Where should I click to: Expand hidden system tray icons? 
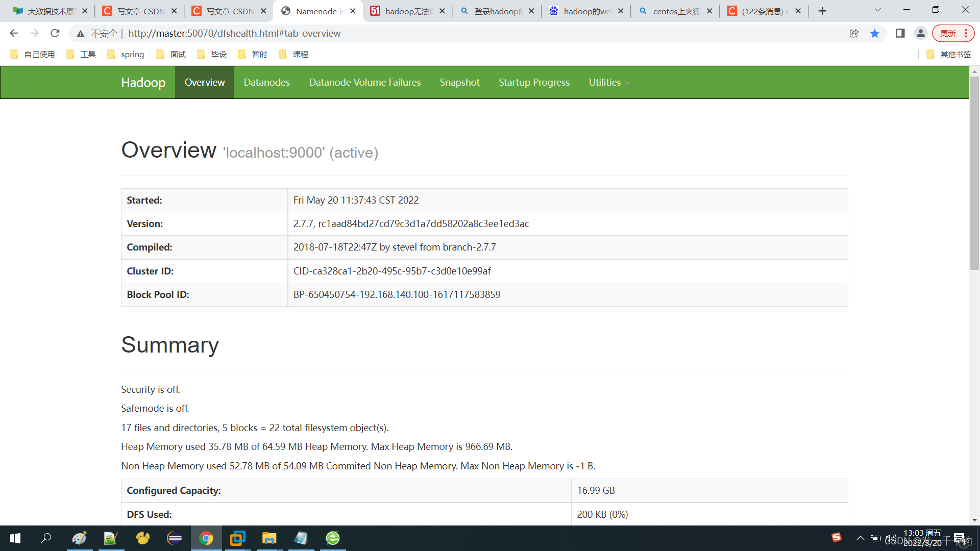[x=861, y=538]
